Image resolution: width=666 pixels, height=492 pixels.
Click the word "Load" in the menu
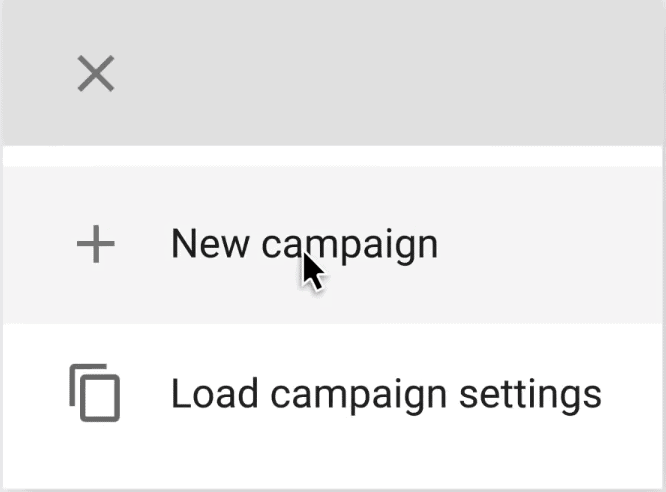coord(214,393)
